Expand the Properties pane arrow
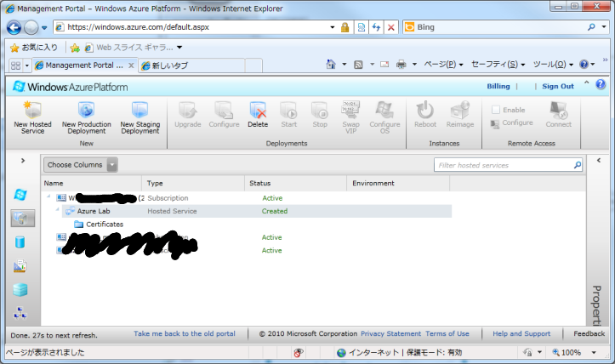 (599, 160)
